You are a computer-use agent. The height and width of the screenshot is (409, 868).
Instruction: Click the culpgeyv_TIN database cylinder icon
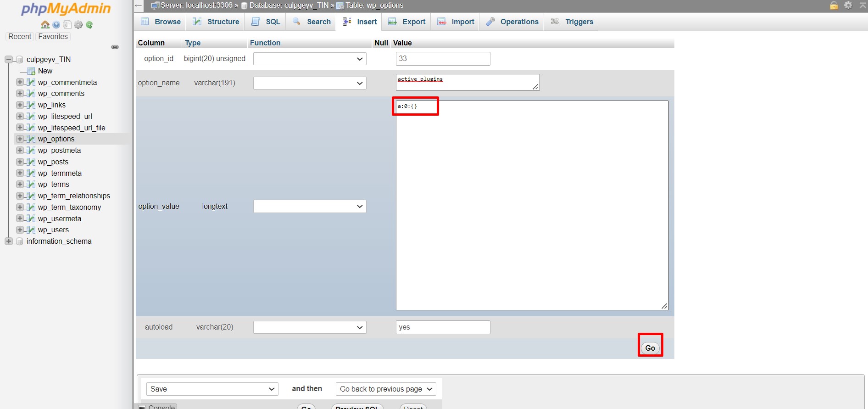[20, 59]
